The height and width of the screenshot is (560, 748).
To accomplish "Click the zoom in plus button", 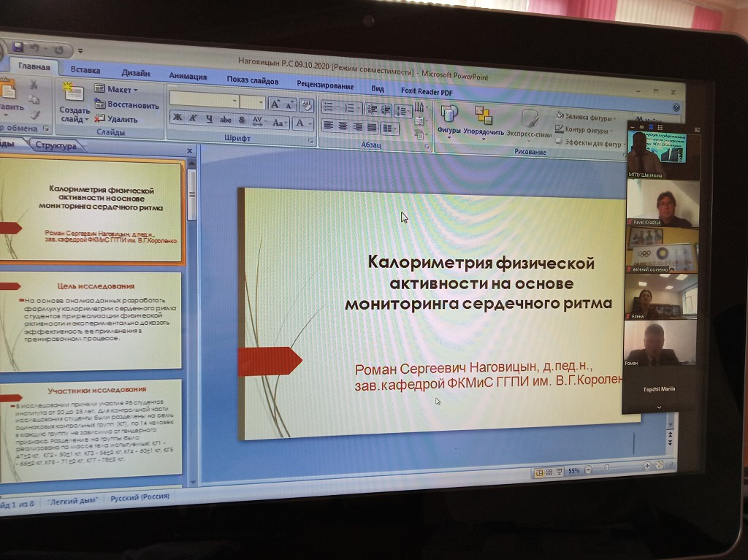I will click(x=646, y=467).
